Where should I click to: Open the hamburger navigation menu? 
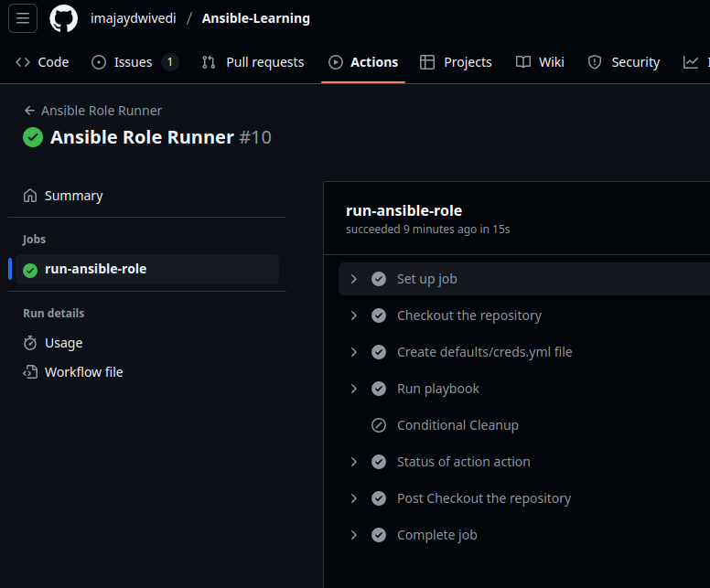(23, 18)
